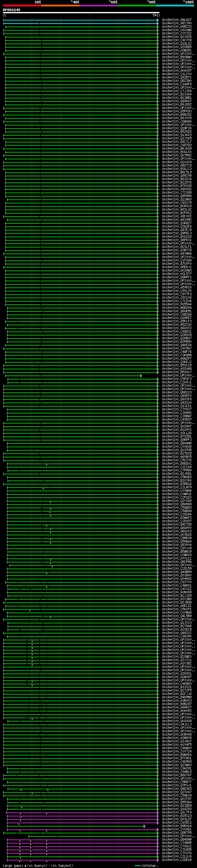This screenshot has width=197, height=868.
Task: Click the label UniRef100_C2LW79
Action: [x=177, y=487]
